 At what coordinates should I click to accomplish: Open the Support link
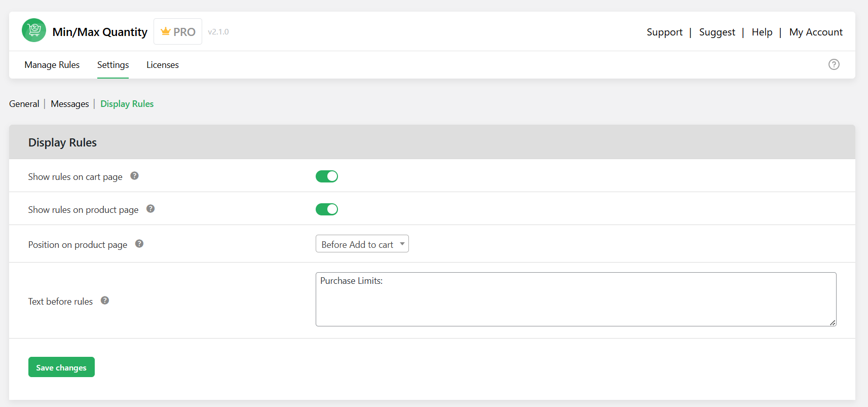point(664,32)
